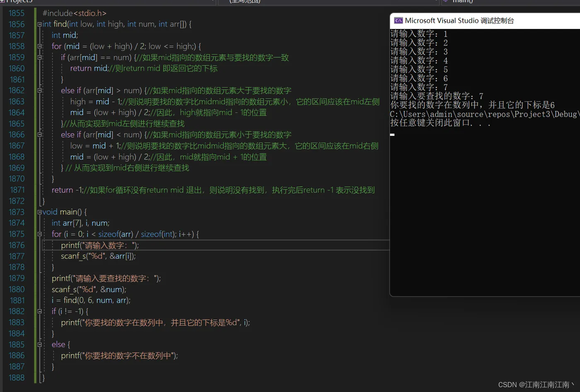
Task: Click 'int arr[7], i, num;' declaration
Action: [81, 223]
